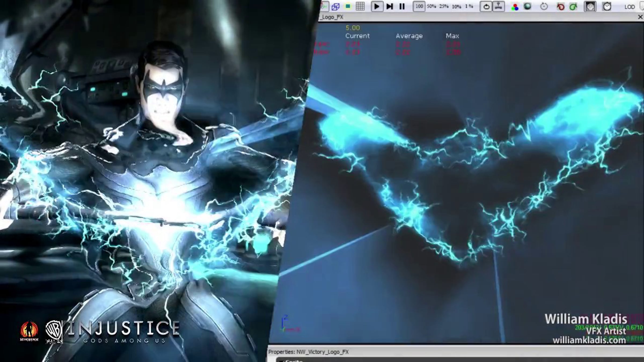
Task: Toggle the button right of loop
Action: [499, 6]
